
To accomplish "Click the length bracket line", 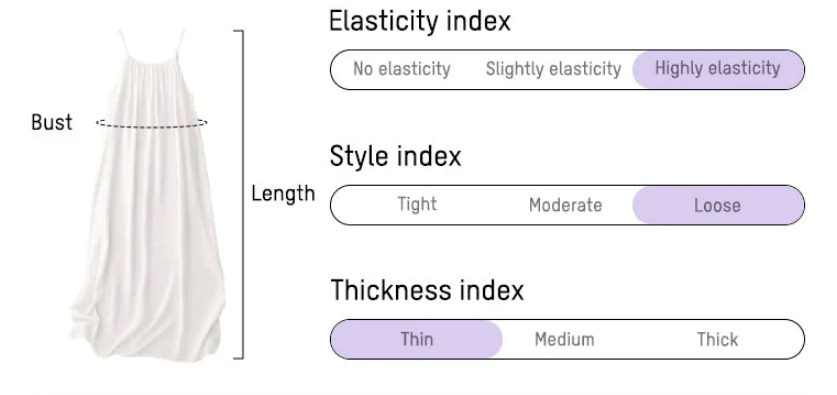I will coord(240,194).
